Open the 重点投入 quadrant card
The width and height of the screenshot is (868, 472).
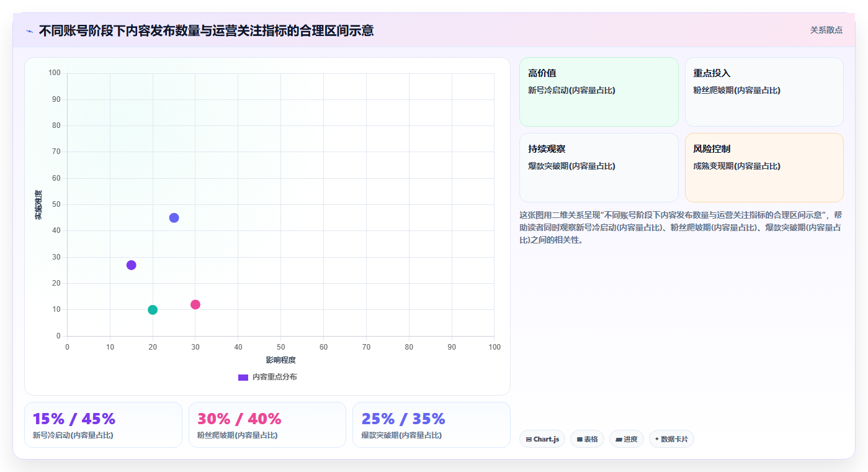764,92
